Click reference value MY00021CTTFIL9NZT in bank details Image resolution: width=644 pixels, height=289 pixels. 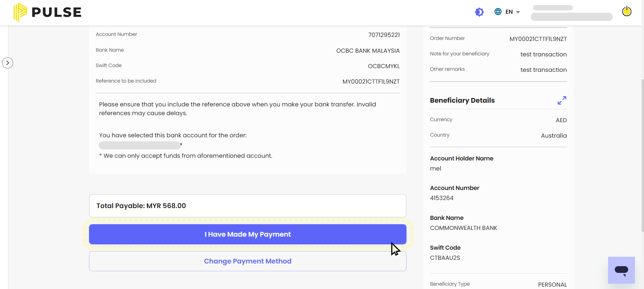(371, 82)
